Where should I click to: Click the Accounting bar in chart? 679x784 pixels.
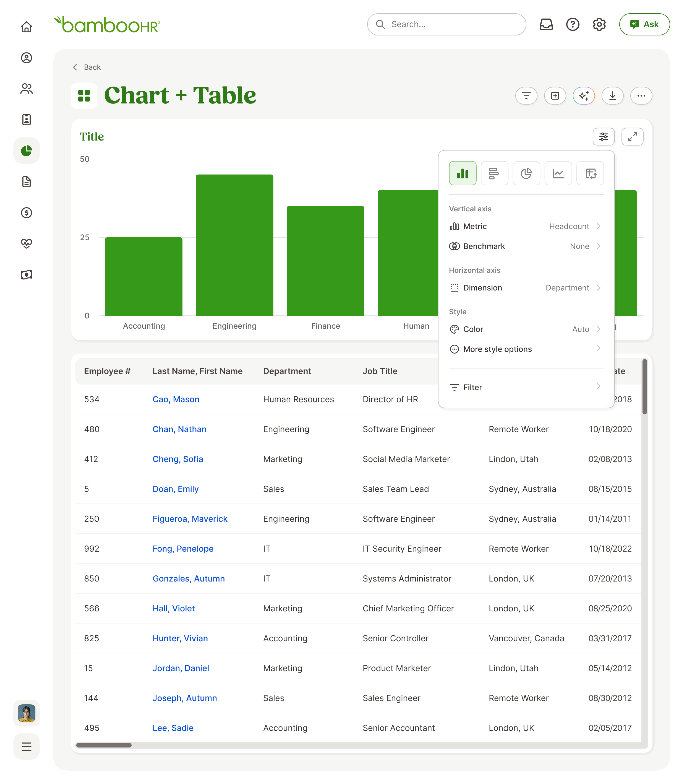coord(143,276)
